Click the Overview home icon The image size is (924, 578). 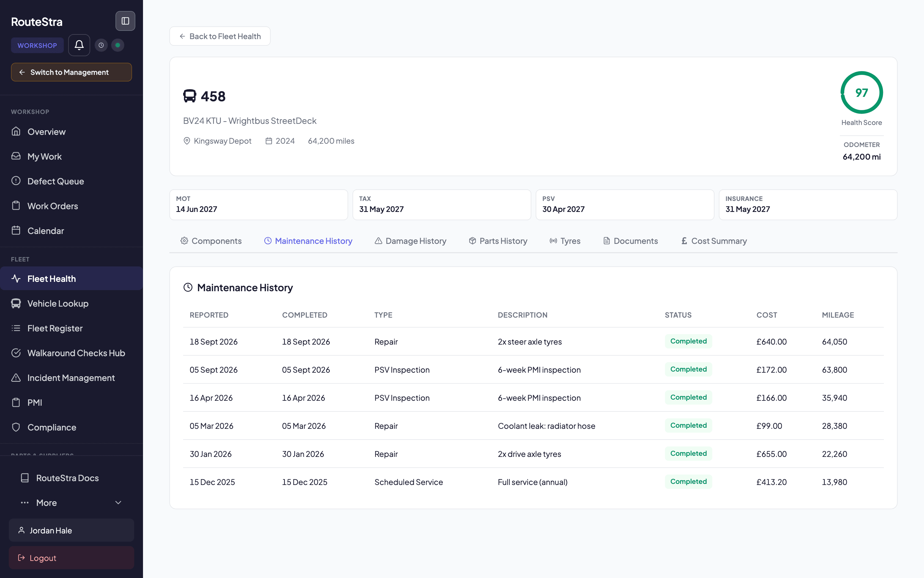16,132
